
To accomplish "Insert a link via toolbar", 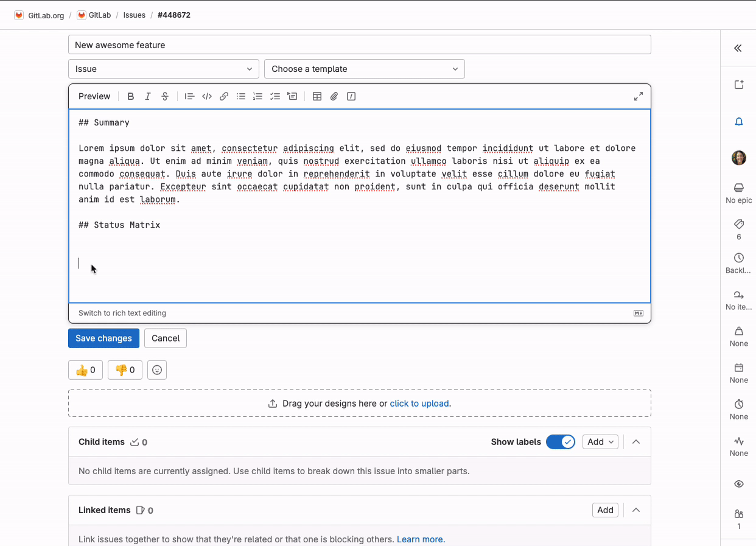I will pyautogui.click(x=224, y=96).
